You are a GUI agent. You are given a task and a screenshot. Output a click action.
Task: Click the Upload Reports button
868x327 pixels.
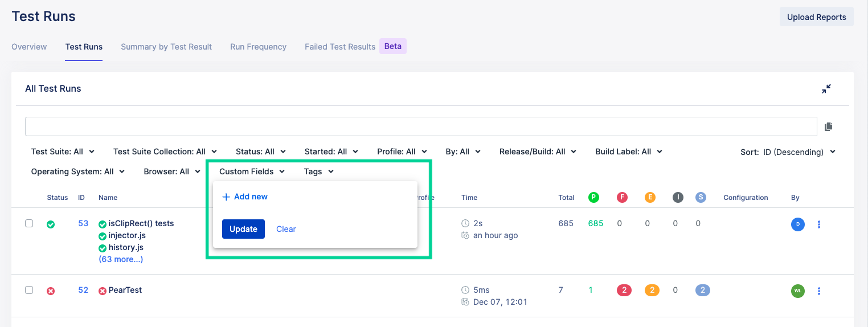(x=816, y=17)
